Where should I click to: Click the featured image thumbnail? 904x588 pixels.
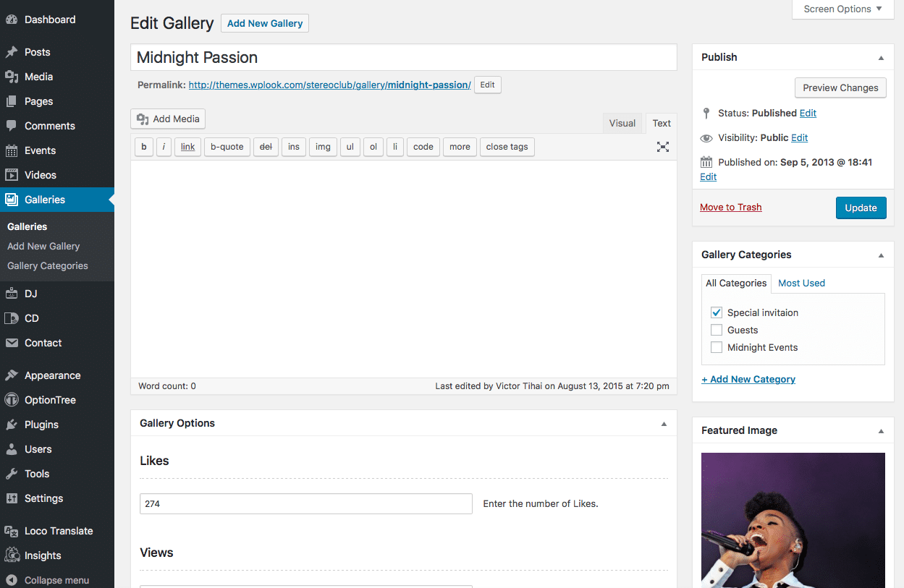click(x=793, y=520)
